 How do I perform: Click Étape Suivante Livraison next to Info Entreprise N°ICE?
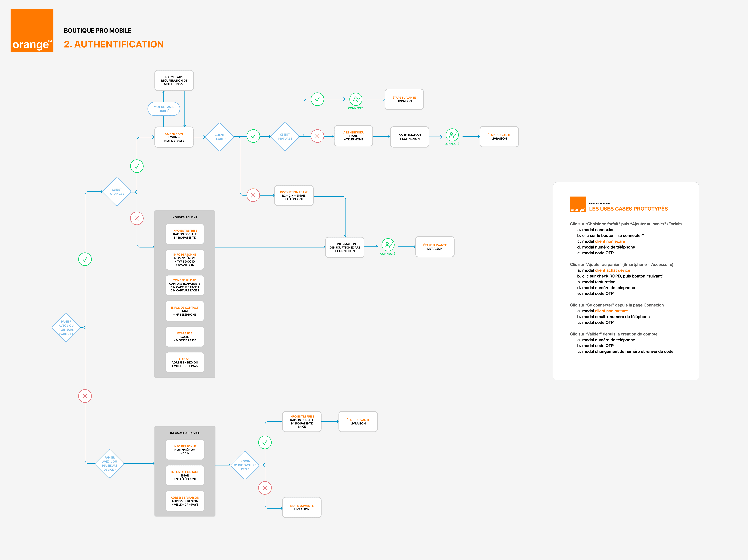pos(358,422)
